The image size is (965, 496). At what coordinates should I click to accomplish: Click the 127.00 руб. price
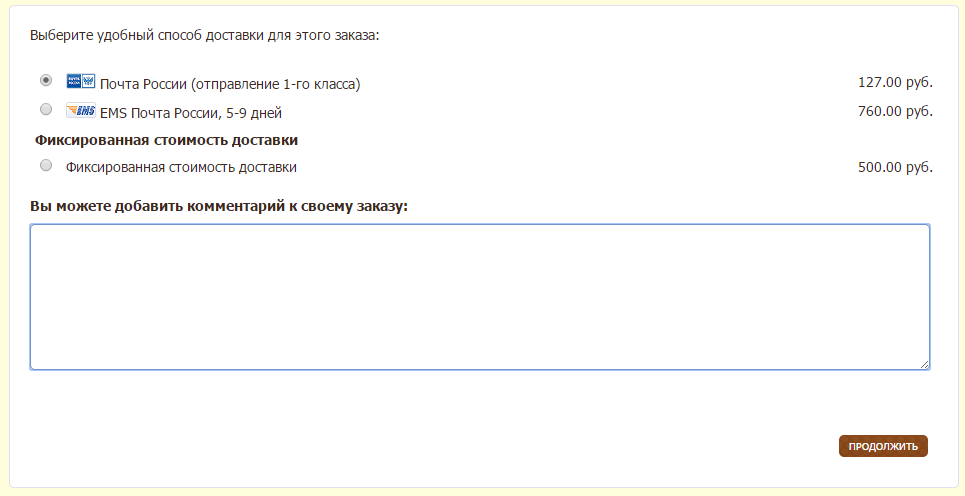895,82
